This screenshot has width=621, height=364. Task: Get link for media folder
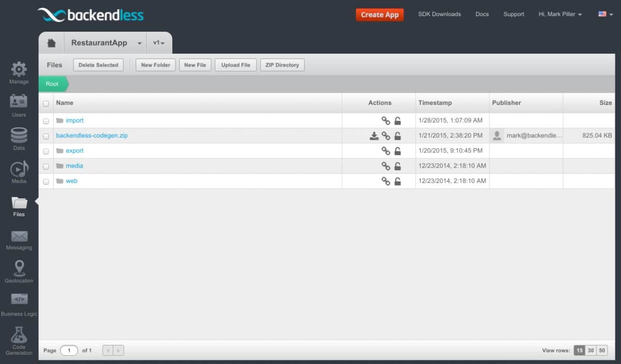(386, 166)
